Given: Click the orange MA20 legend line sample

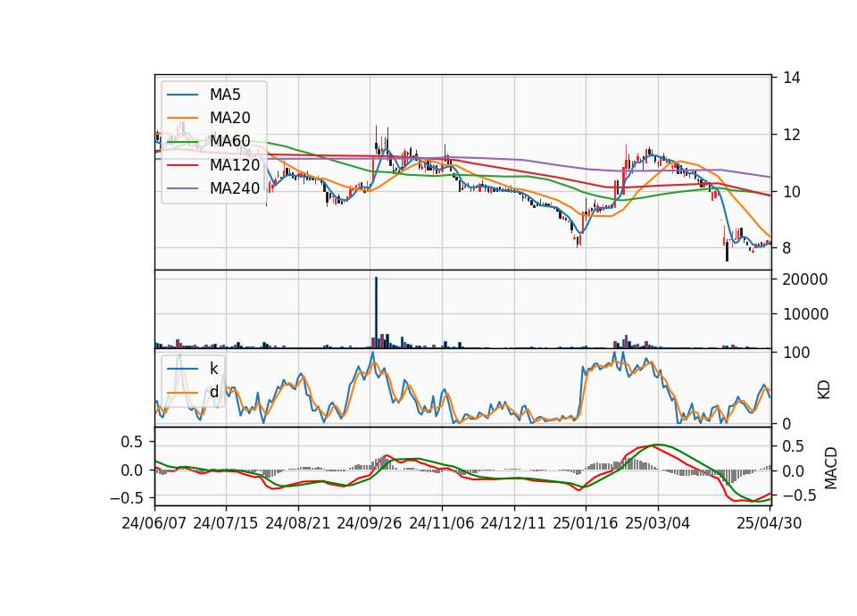Looking at the screenshot, I should (182, 118).
